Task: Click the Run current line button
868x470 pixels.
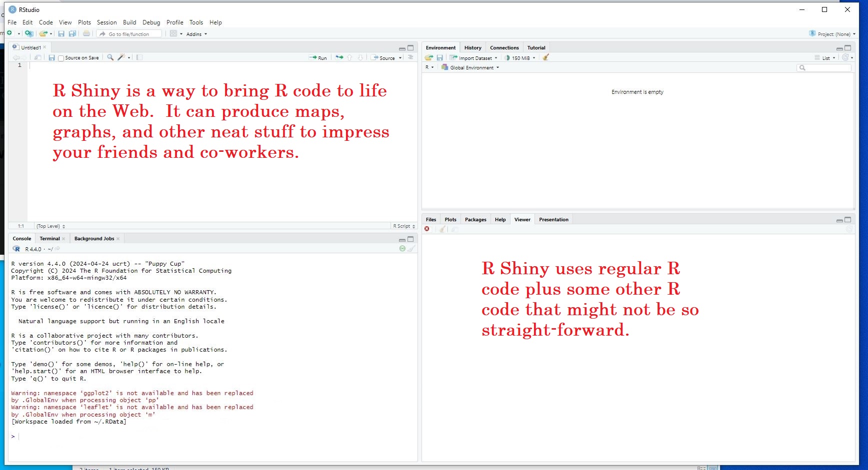Action: point(318,58)
